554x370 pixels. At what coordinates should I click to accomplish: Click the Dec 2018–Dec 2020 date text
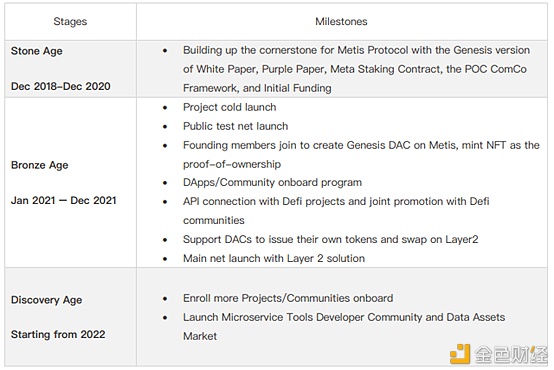61,86
